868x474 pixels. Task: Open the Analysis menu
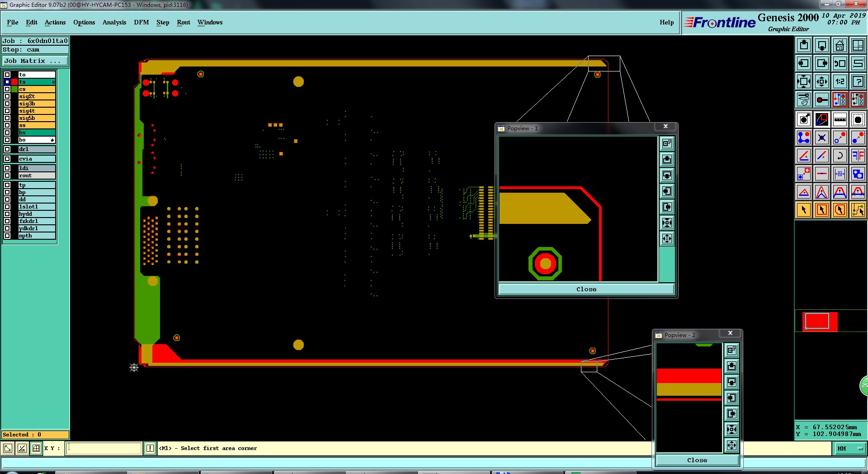114,22
